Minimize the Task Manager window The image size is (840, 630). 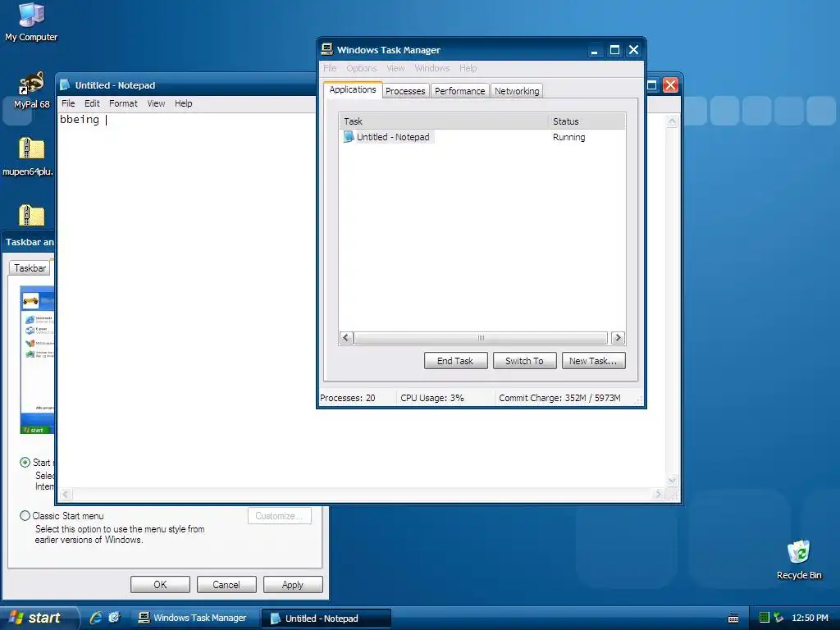594,50
